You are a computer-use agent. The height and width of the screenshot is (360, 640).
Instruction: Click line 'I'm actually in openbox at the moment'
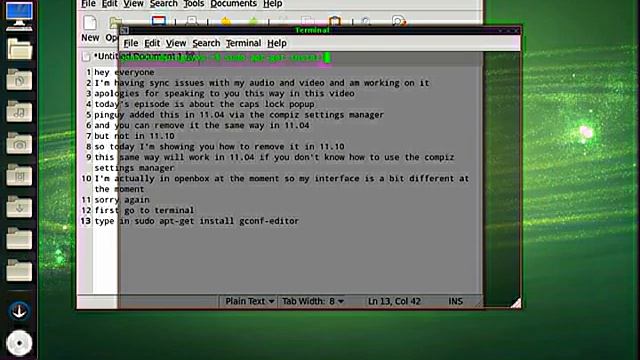pyautogui.click(x=282, y=184)
